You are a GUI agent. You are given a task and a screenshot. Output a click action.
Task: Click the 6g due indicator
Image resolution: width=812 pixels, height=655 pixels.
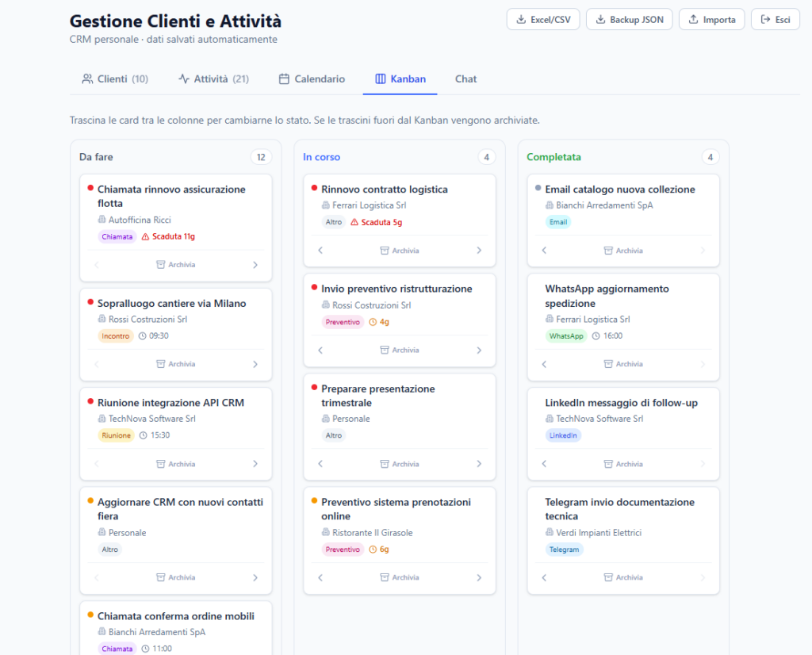tap(379, 550)
